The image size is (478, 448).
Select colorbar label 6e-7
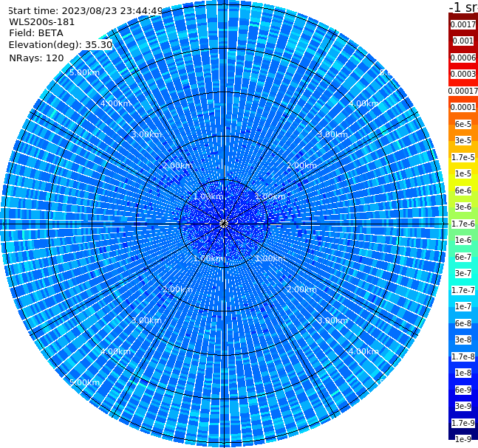tap(463, 257)
